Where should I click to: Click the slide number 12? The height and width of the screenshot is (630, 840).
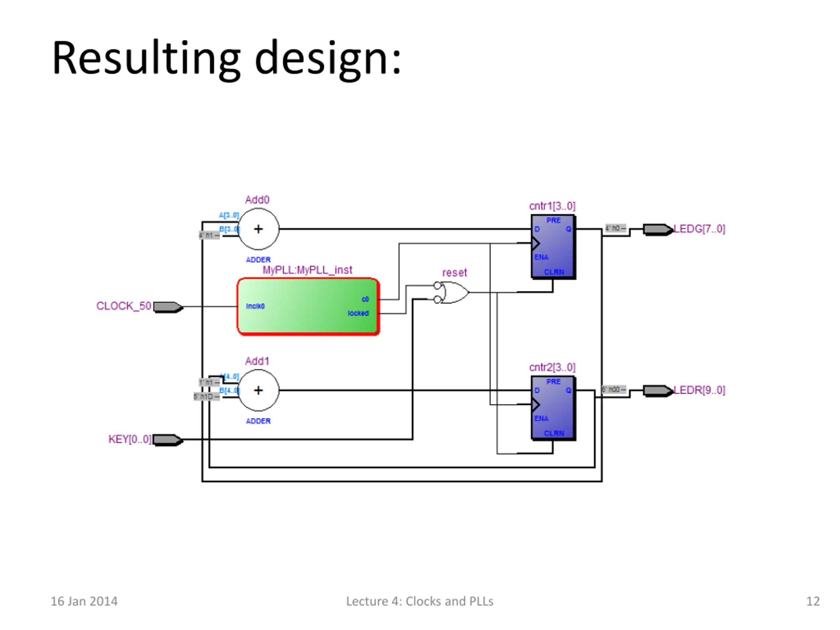pyautogui.click(x=813, y=601)
